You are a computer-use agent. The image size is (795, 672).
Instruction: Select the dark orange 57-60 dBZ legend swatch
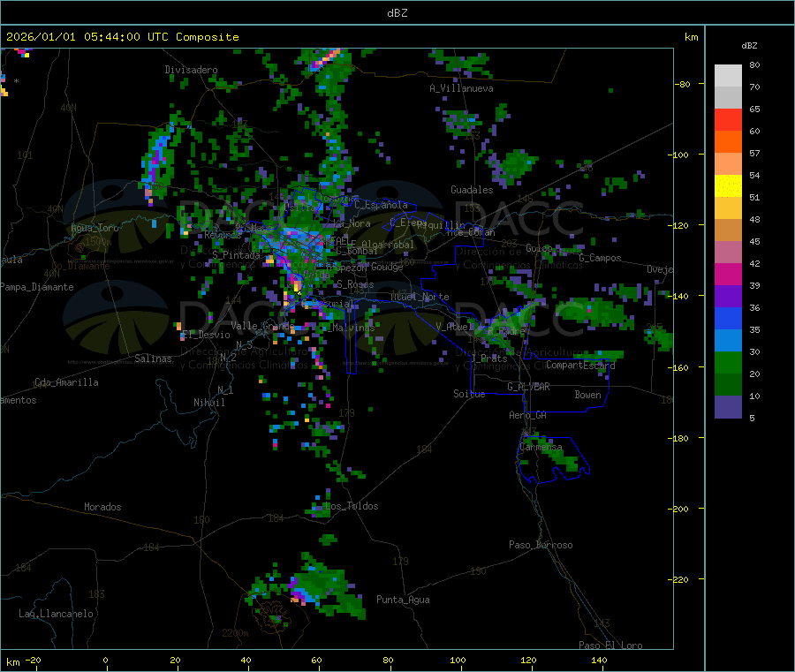pyautogui.click(x=728, y=142)
